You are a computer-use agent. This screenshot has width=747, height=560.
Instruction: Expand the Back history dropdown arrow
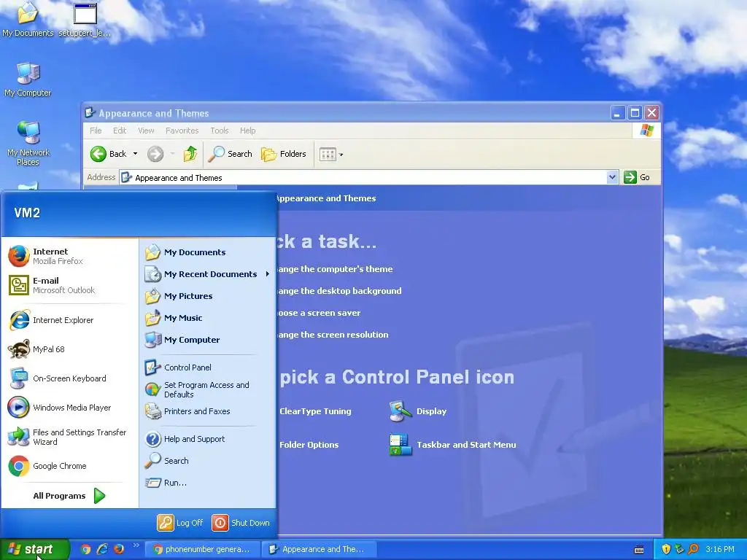tap(135, 154)
